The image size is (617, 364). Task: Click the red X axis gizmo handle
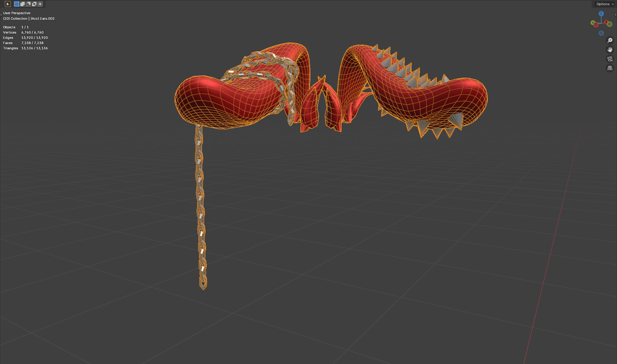point(606,22)
